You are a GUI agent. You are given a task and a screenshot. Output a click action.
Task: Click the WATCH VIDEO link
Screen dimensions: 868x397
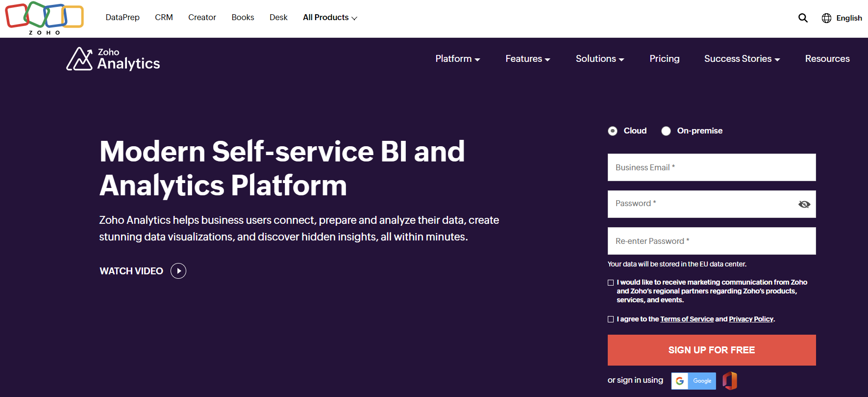[131, 271]
